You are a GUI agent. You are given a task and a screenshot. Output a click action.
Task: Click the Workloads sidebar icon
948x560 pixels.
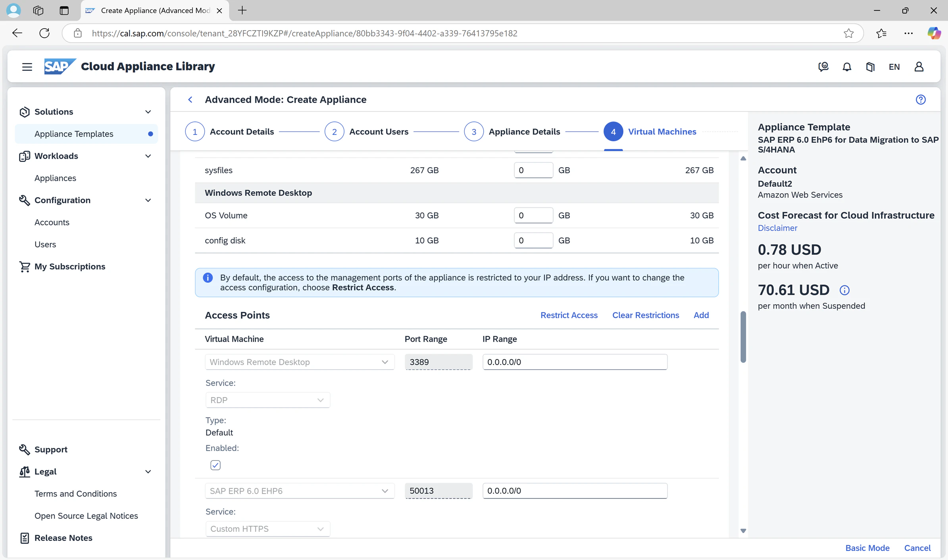[24, 156]
